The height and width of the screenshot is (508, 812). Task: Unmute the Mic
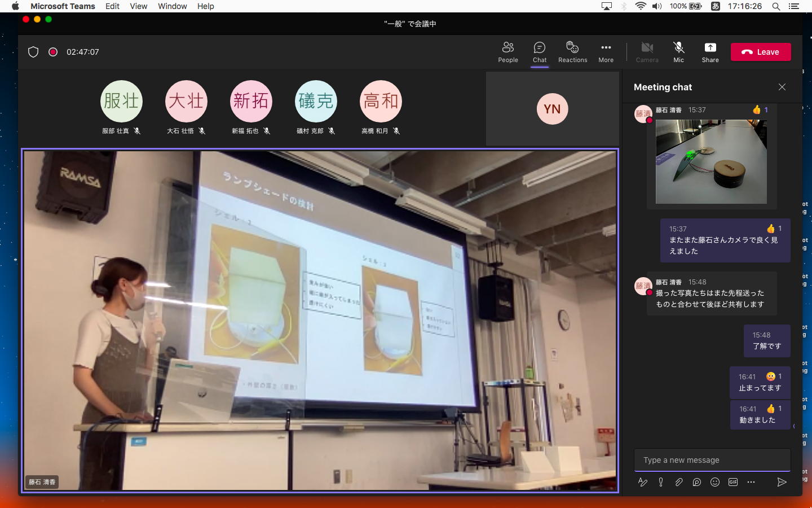coord(678,52)
